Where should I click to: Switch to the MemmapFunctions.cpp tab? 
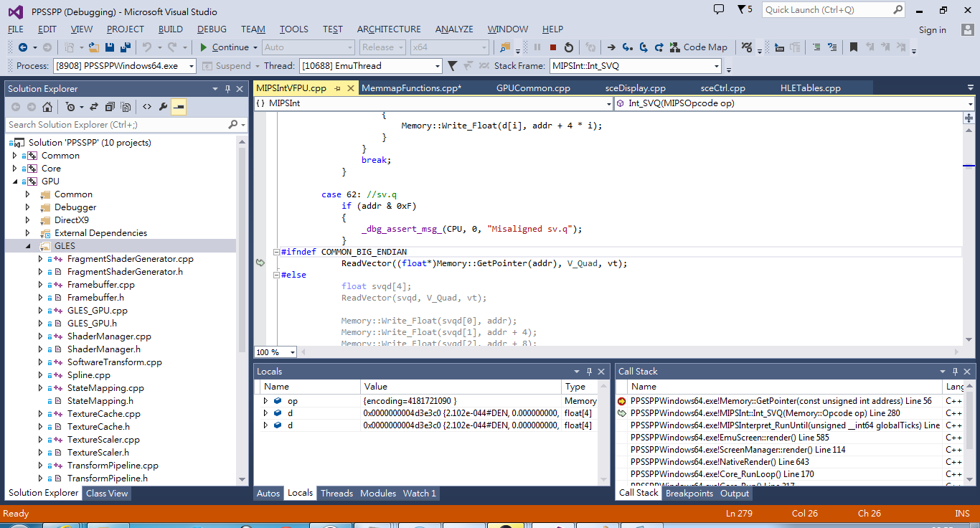(x=412, y=88)
